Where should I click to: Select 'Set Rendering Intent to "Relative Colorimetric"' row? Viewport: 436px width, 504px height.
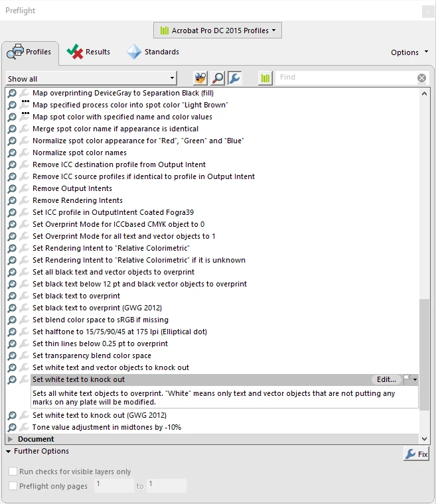point(111,248)
